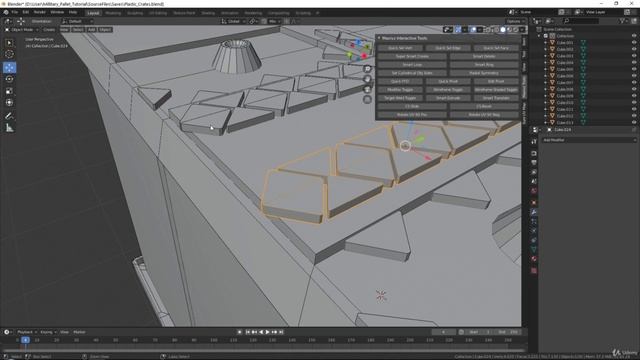This screenshot has height=360, width=640.
Task: Click the Super Smart Create button
Action: click(412, 56)
